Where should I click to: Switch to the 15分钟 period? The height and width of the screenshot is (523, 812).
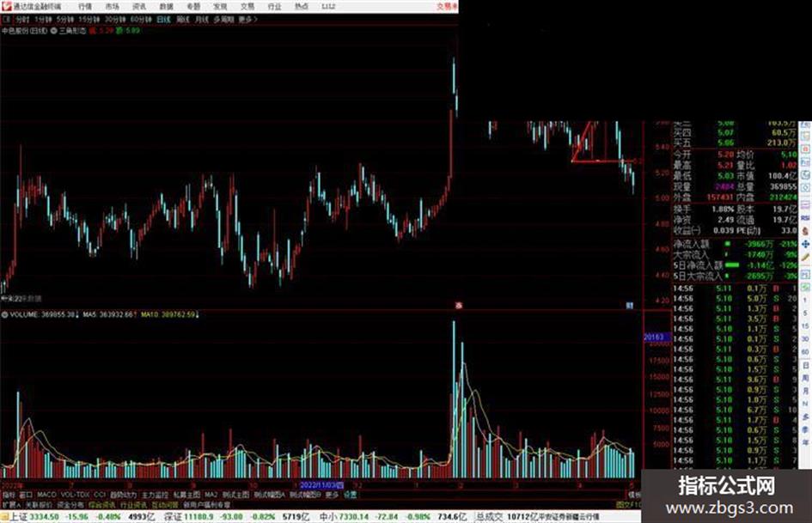click(x=89, y=19)
